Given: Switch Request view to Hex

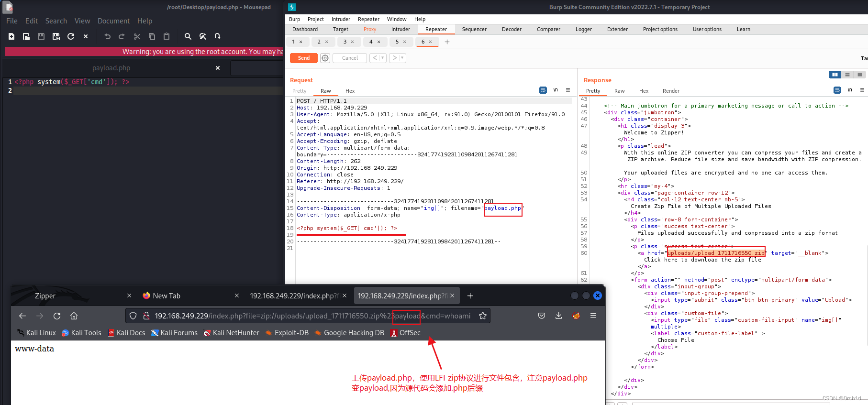Looking at the screenshot, I should (350, 91).
